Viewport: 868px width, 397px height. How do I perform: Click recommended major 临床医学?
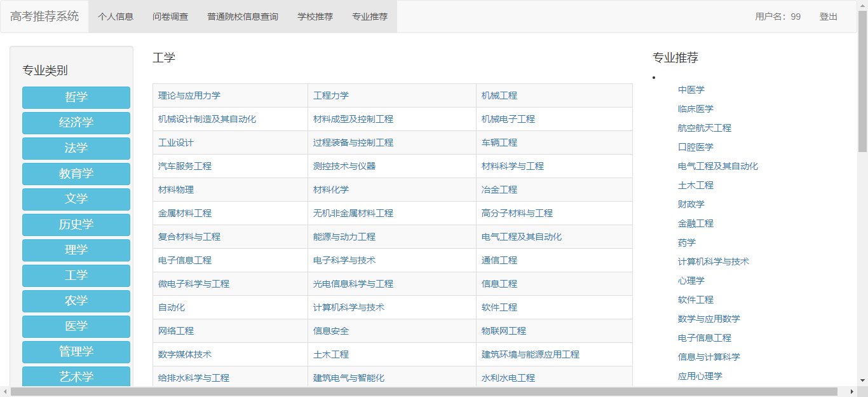[696, 109]
